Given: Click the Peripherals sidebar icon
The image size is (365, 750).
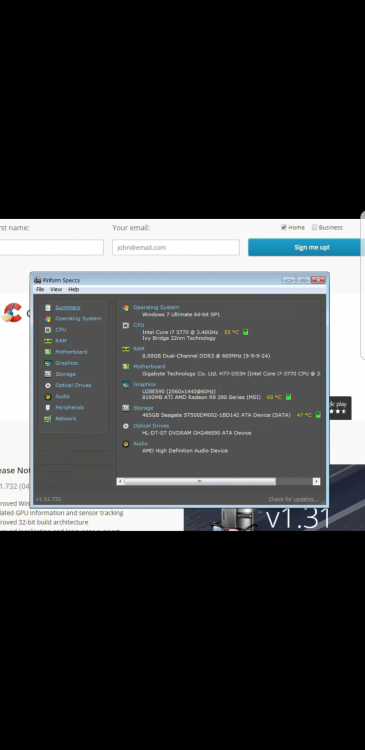Looking at the screenshot, I should [x=47, y=408].
